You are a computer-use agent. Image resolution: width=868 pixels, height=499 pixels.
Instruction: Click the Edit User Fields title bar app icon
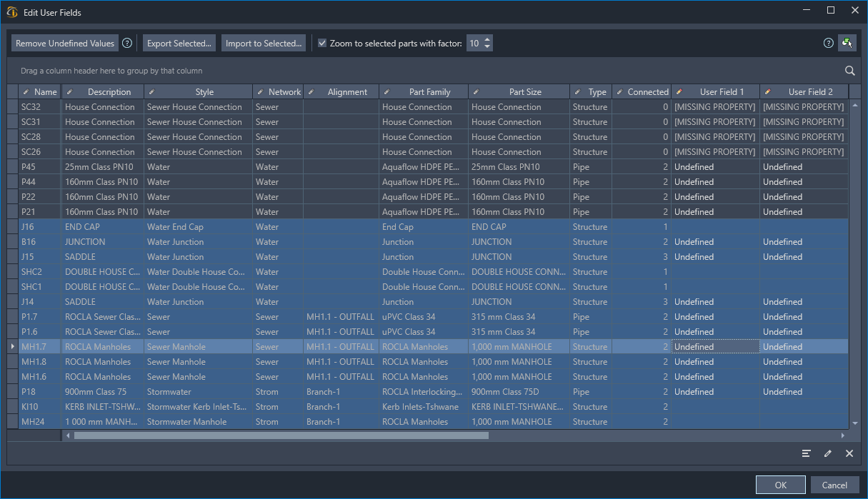pos(11,11)
